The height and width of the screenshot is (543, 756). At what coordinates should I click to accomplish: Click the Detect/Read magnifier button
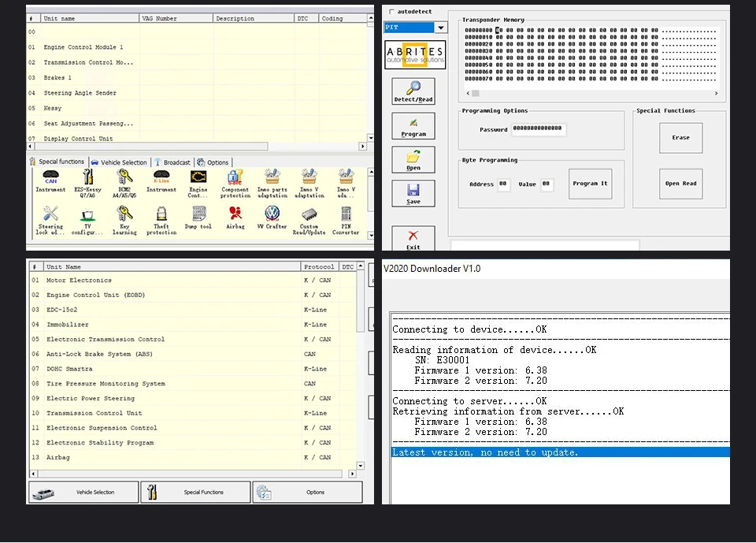click(x=413, y=91)
